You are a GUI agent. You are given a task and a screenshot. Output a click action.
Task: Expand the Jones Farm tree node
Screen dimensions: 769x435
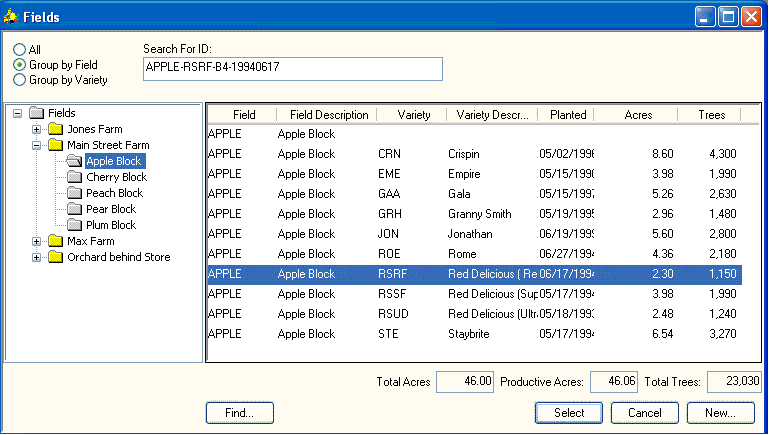click(x=37, y=129)
